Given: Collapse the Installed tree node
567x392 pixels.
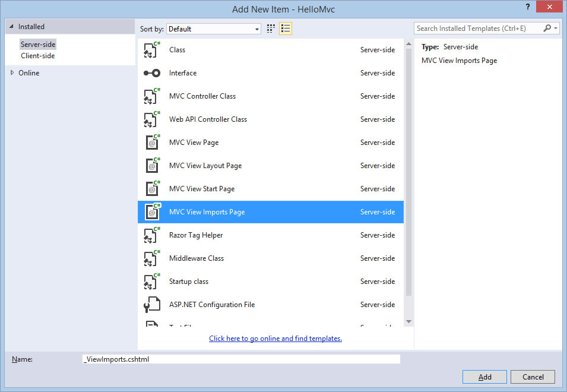Looking at the screenshot, I should coord(11,27).
